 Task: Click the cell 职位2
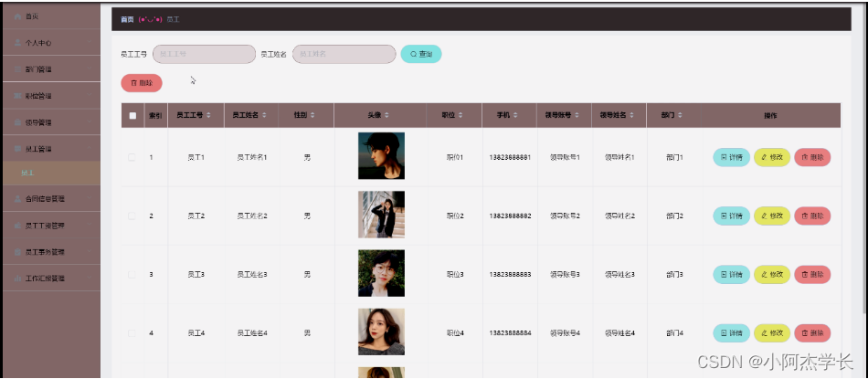(455, 216)
